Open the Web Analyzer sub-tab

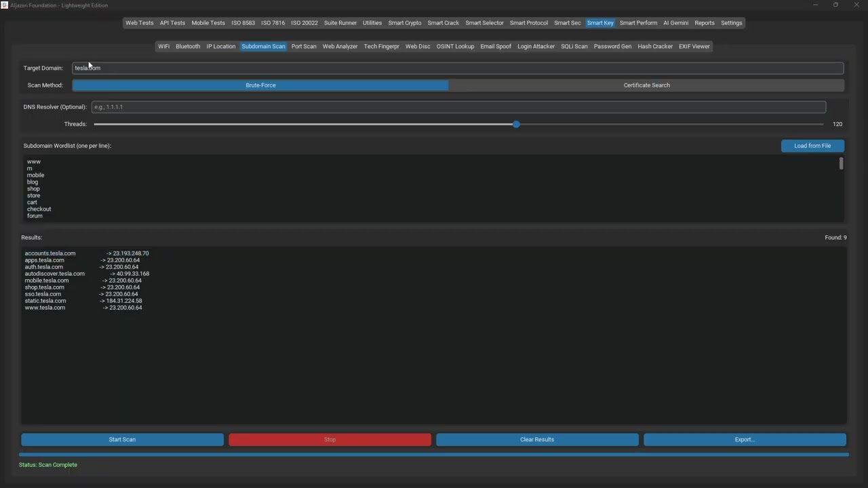click(340, 47)
